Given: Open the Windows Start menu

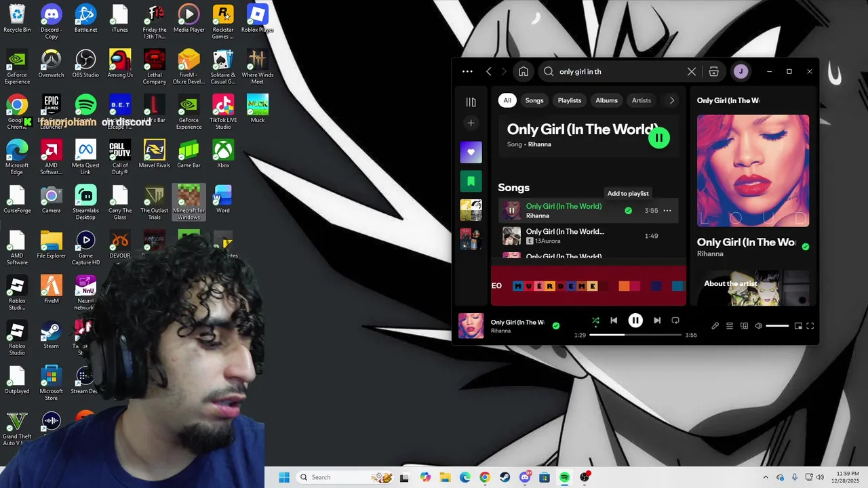Looking at the screenshot, I should coord(284,477).
